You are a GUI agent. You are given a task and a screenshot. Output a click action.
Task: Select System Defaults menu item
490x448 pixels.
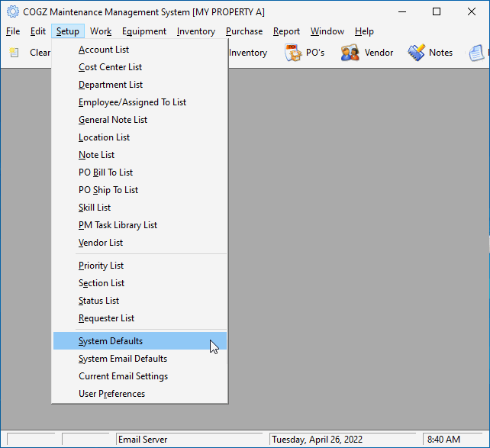coord(140,341)
